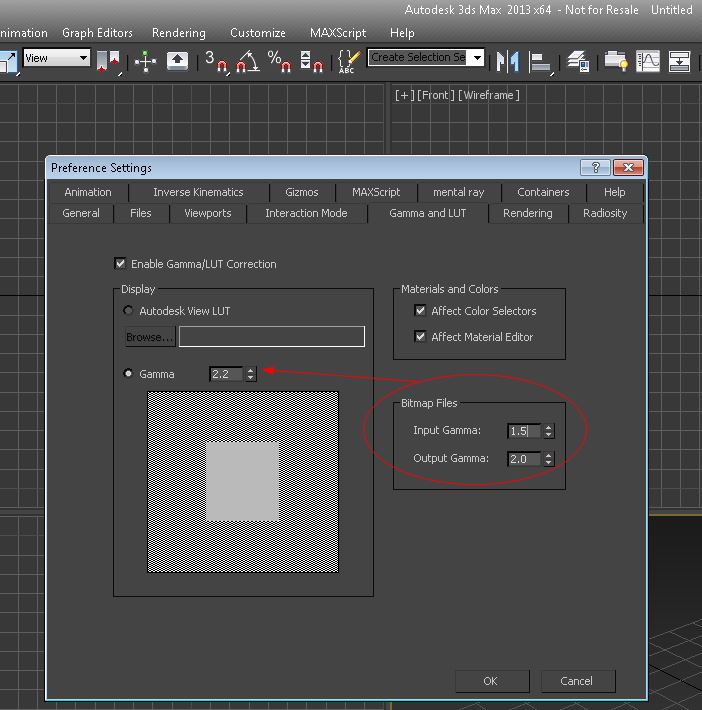Decrease Input Gamma spinner down arrow
Image resolution: width=702 pixels, height=710 pixels.
click(x=548, y=434)
